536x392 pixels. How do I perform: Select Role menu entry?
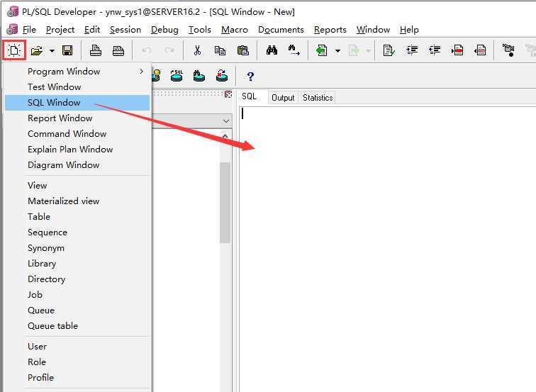pos(77,362)
